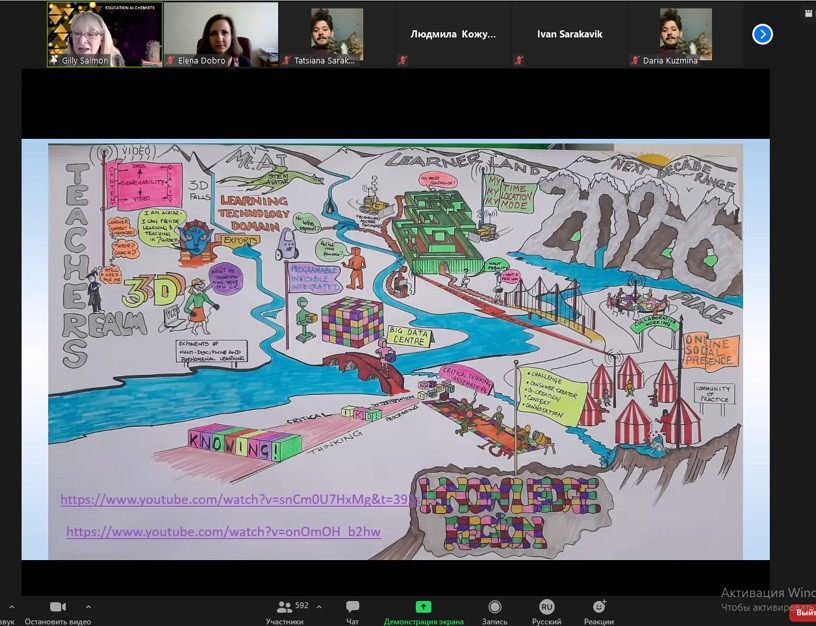Open audio options caret beside the звук button
This screenshot has height=626, width=816.
pos(11,607)
